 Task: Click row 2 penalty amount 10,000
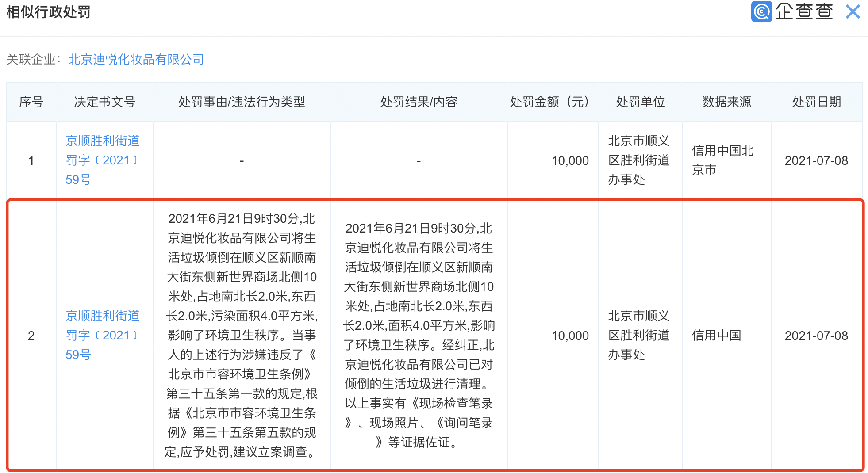point(570,336)
